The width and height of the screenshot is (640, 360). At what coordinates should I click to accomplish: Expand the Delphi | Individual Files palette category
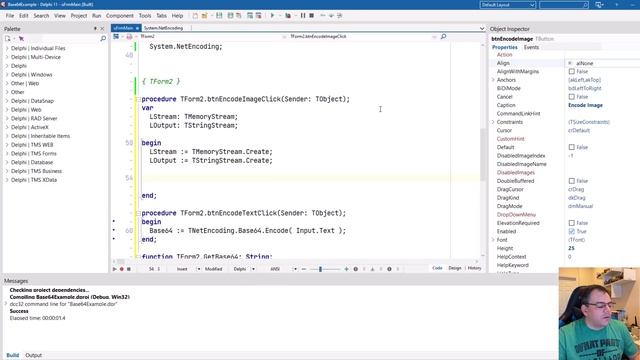[x=7, y=48]
